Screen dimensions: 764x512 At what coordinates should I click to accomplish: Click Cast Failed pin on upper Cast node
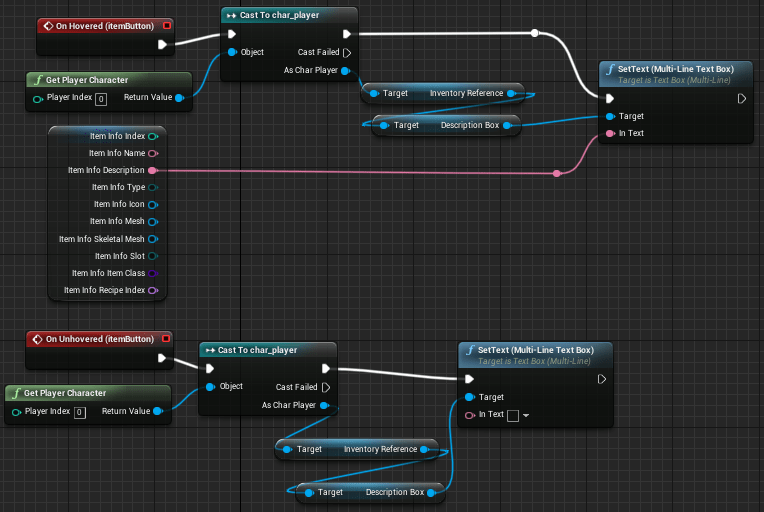pyautogui.click(x=347, y=52)
